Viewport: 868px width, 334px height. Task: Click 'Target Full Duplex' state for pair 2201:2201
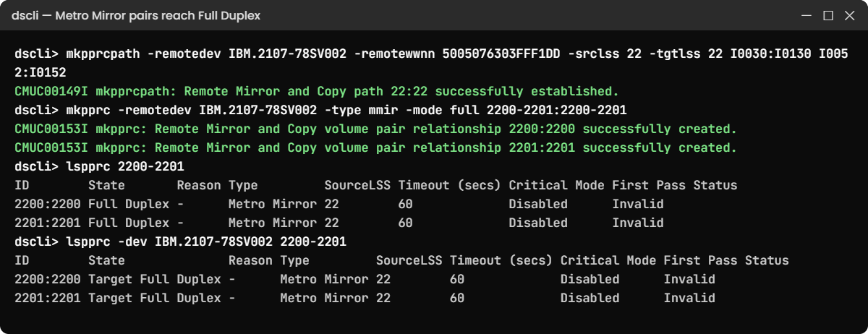[155, 299]
